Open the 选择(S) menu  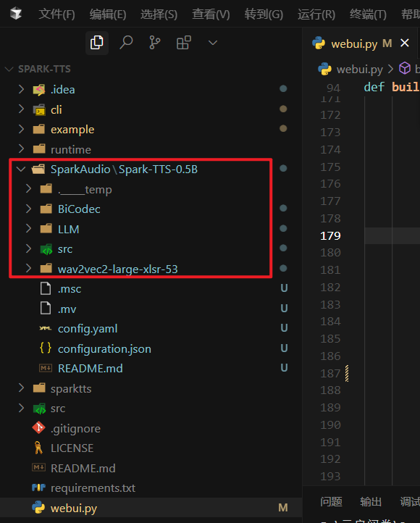tap(159, 14)
